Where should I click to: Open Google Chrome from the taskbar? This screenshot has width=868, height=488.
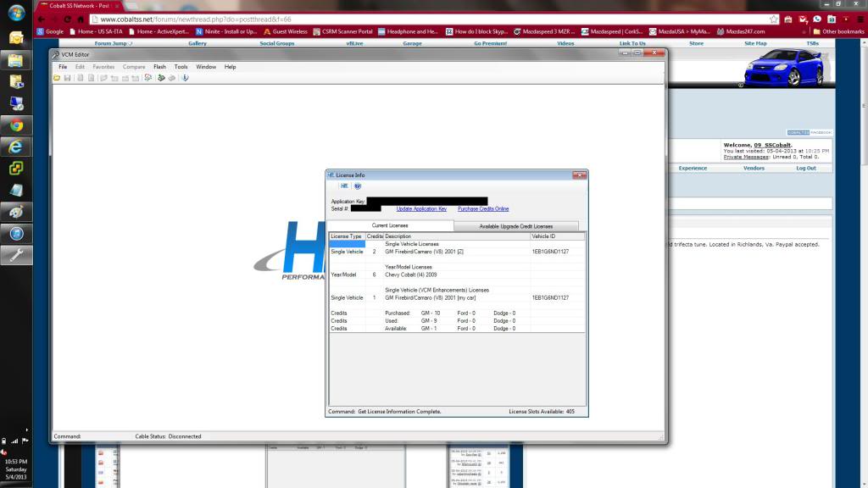click(16, 125)
